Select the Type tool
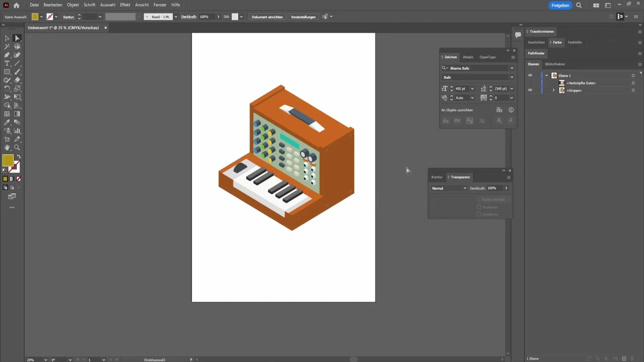 coord(7,63)
